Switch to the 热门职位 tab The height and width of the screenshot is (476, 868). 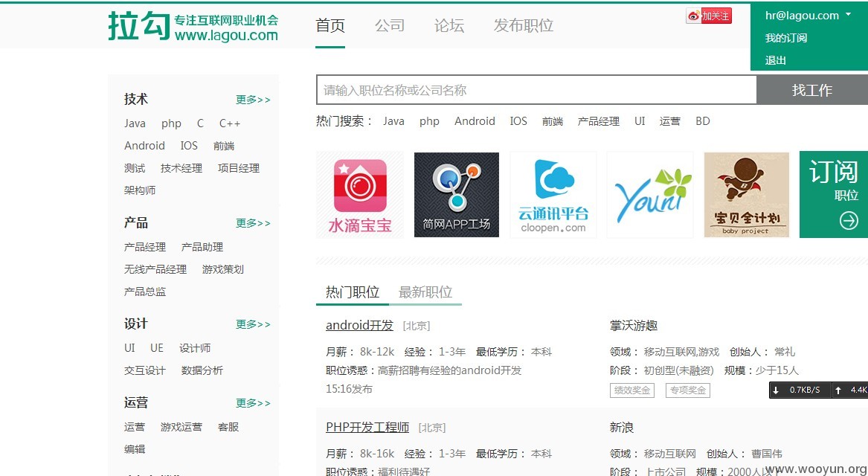352,292
